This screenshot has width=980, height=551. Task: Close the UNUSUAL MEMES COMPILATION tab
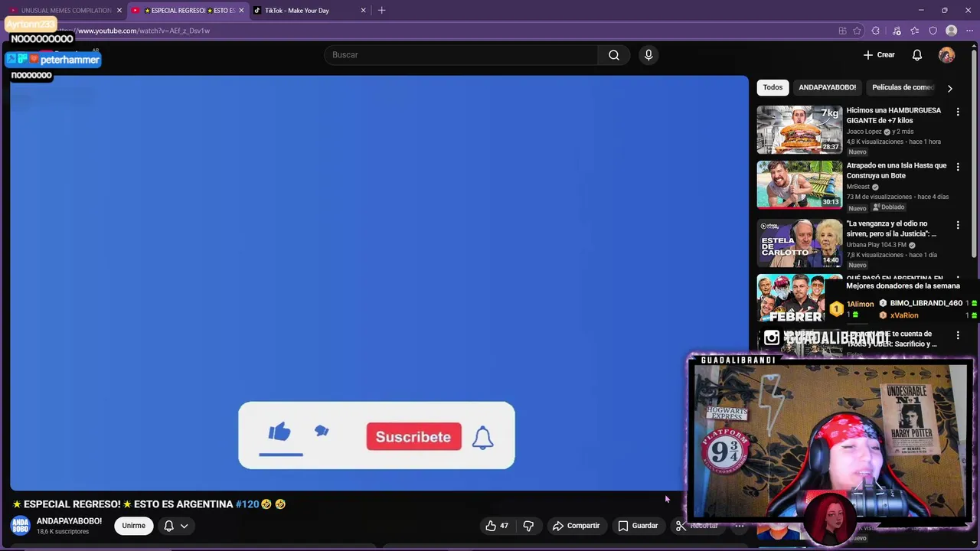pyautogui.click(x=119, y=10)
